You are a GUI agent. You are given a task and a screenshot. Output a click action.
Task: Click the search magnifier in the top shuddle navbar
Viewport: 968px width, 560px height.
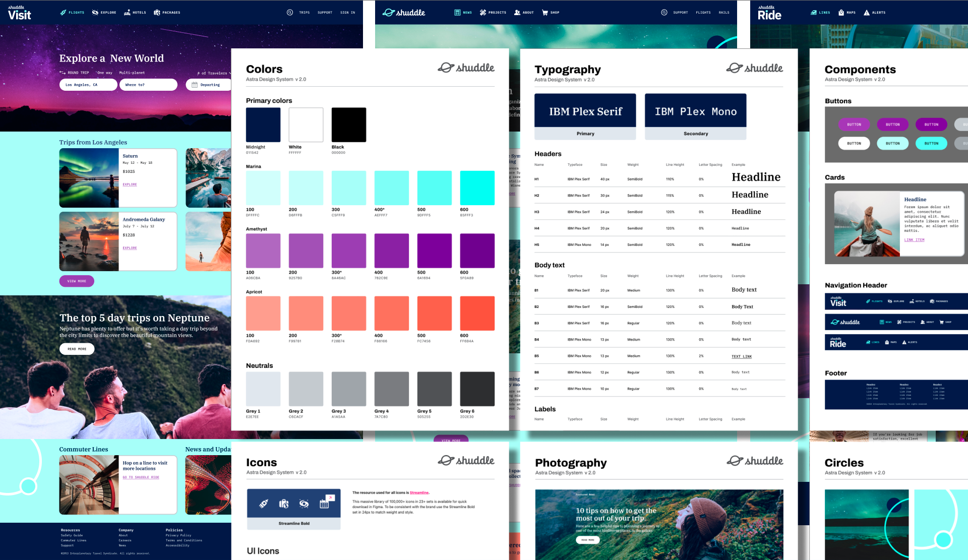[664, 13]
